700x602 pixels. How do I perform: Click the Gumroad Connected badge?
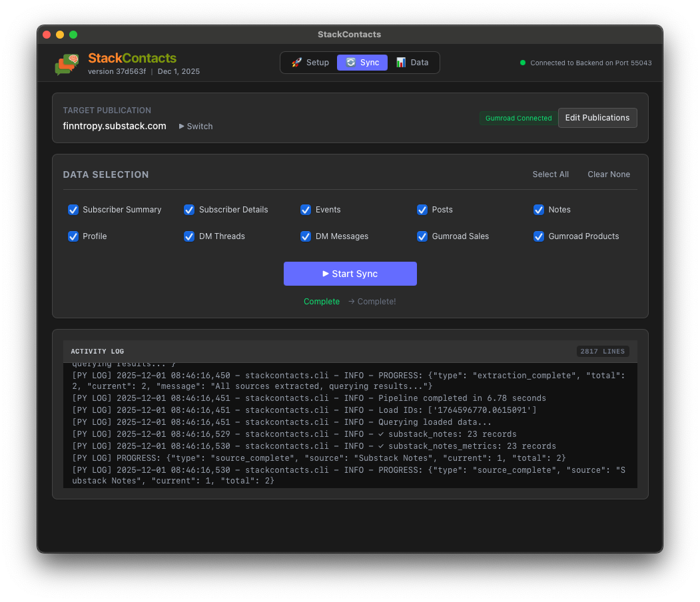tap(518, 119)
